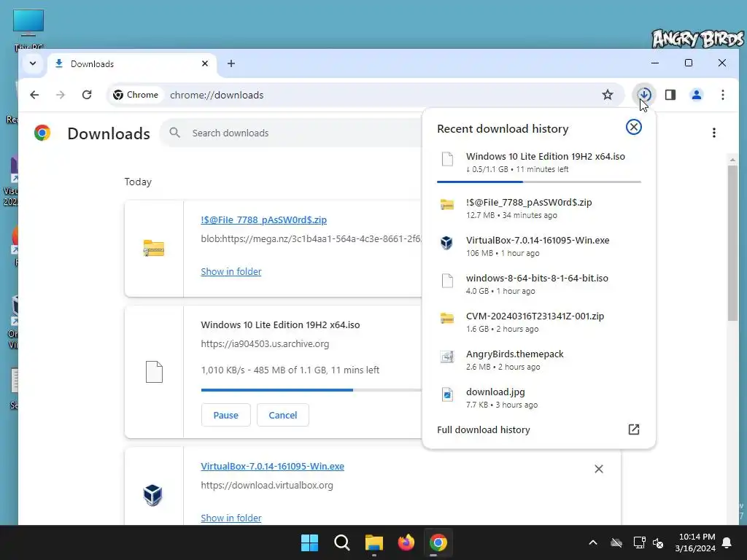Screen dimensions: 747x560
Task: Click the blank file icon for Windows 10 Lite
Action: [154, 372]
